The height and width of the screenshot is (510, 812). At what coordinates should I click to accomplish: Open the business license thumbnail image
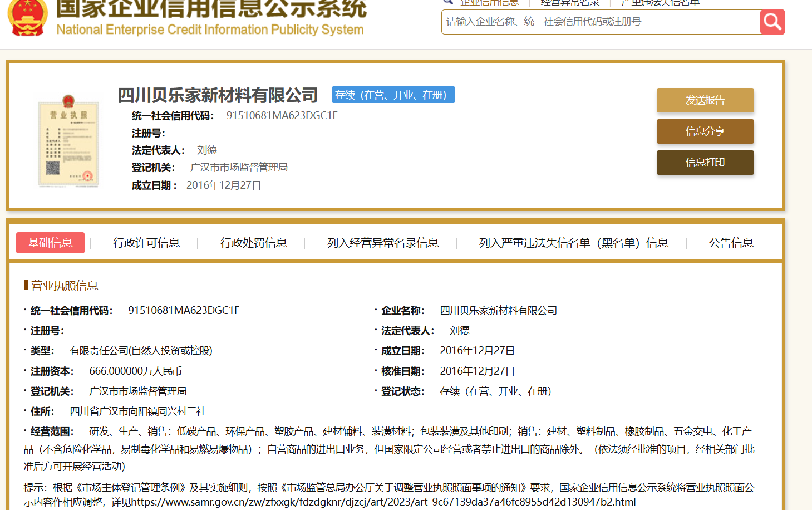[68, 141]
